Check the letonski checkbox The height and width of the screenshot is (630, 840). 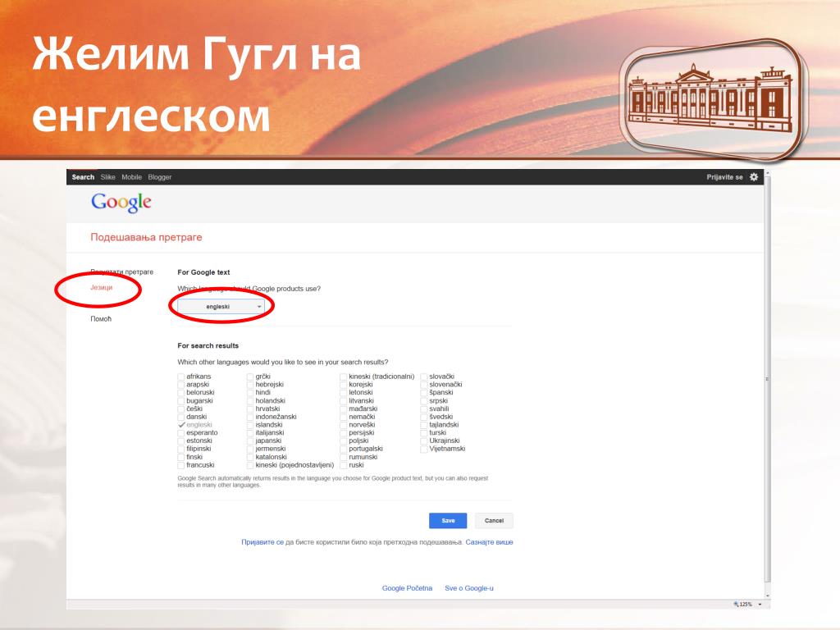pyautogui.click(x=344, y=393)
